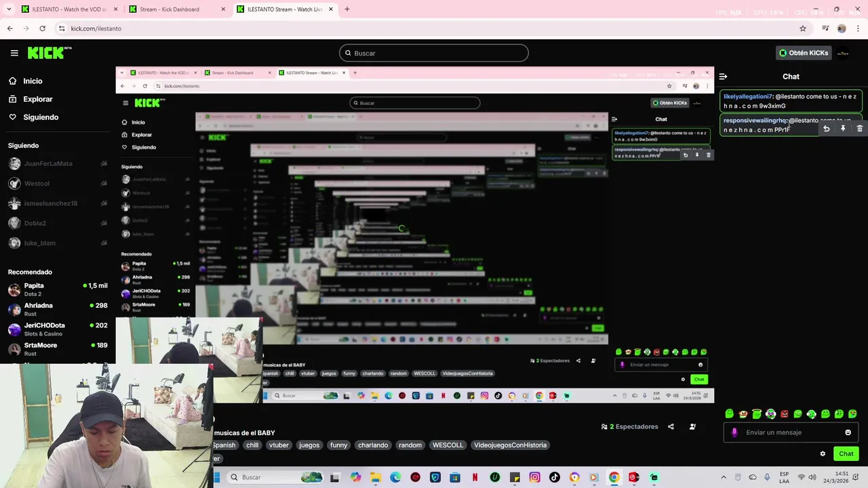Open the Chrome profile picture button
Screen dimensions: 868x488
tap(842, 28)
